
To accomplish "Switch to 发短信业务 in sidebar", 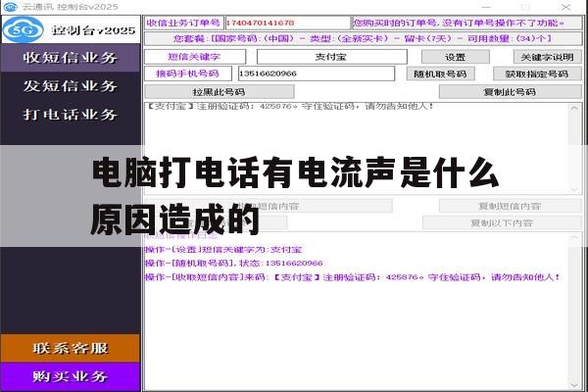I will coord(71,86).
